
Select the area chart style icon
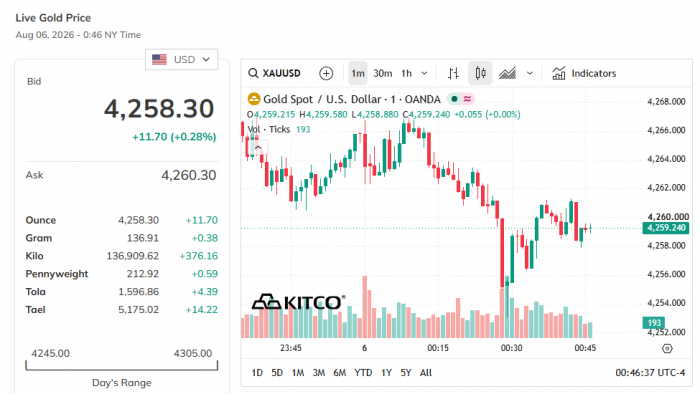click(507, 73)
